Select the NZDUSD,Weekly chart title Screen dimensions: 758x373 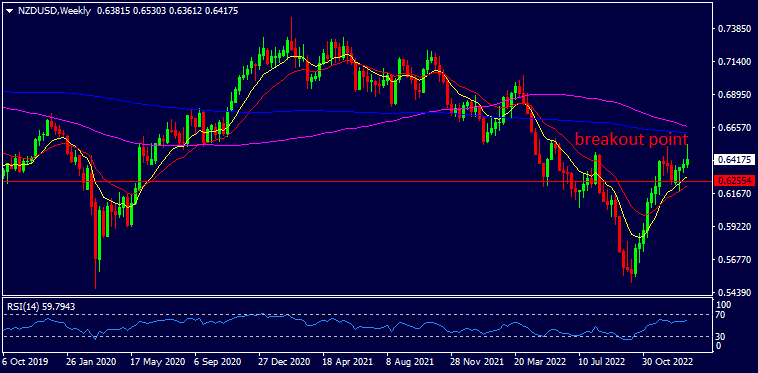coord(54,11)
